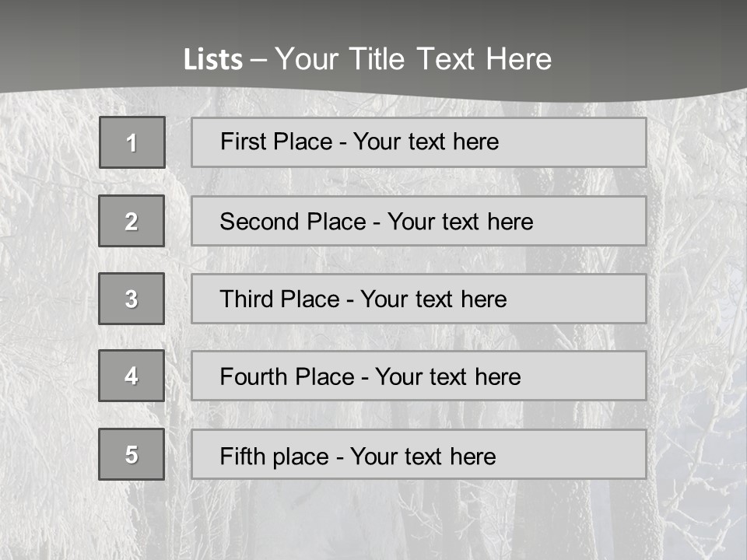Image resolution: width=747 pixels, height=560 pixels.
Task: Select the Third Place text bar
Action: 419,299
